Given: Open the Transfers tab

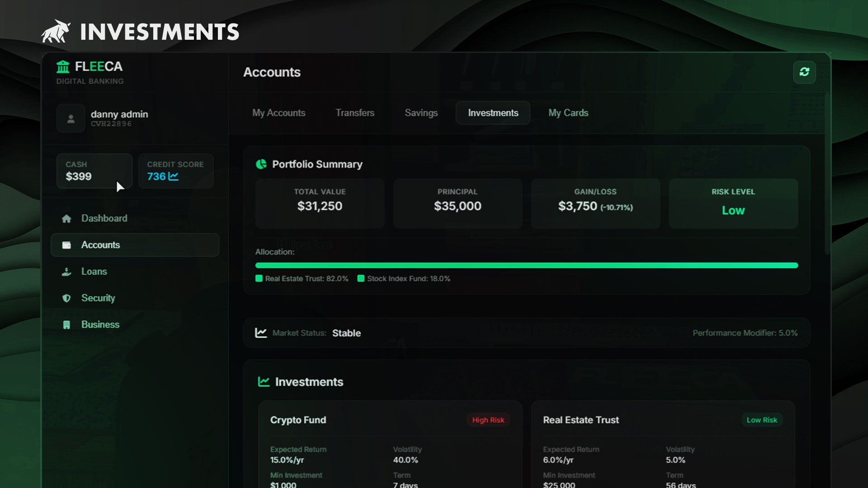Looking at the screenshot, I should (354, 113).
